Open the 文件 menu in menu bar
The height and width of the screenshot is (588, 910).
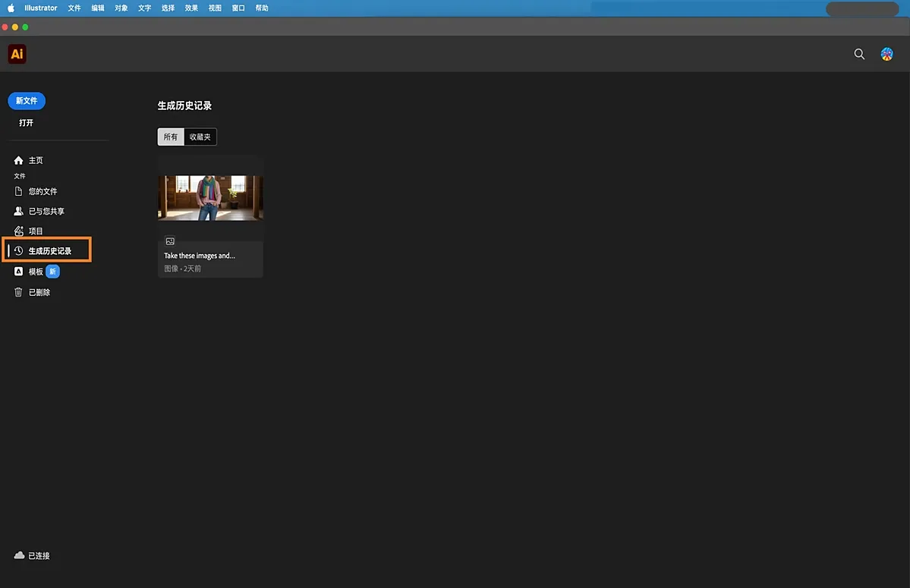(74, 8)
